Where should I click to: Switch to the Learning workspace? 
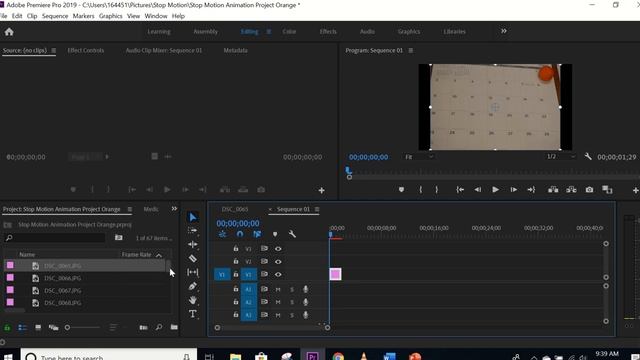click(x=159, y=31)
